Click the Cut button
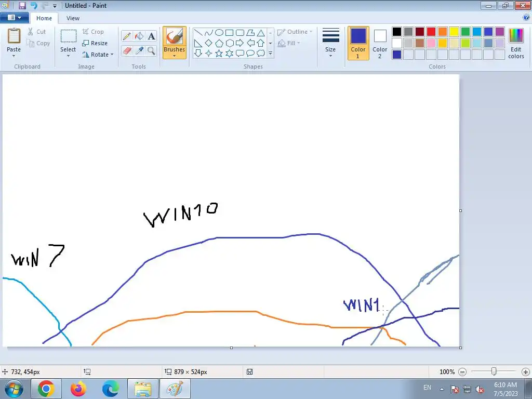This screenshot has width=532, height=399. [x=37, y=32]
